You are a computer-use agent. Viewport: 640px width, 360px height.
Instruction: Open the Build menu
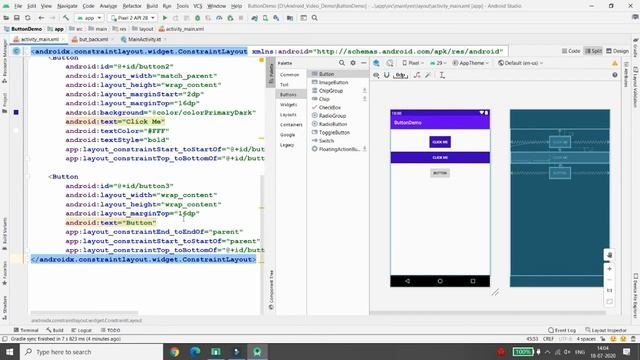(152, 6)
